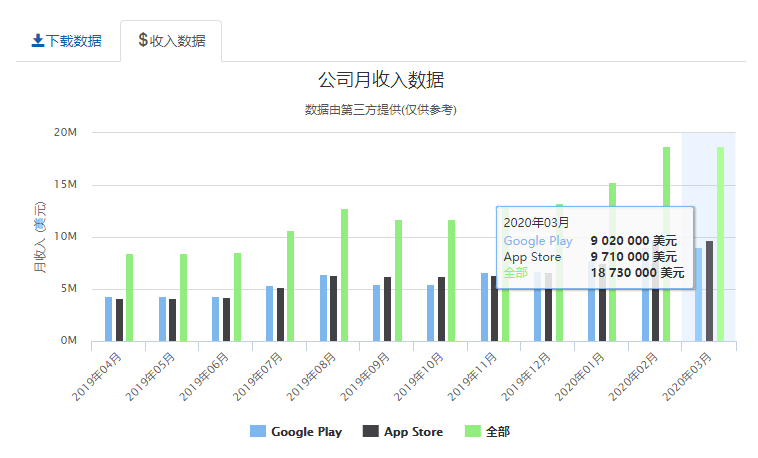Screen dimensions: 758x458
Task: Click the dark App Store legend swatch
Action: pos(370,432)
